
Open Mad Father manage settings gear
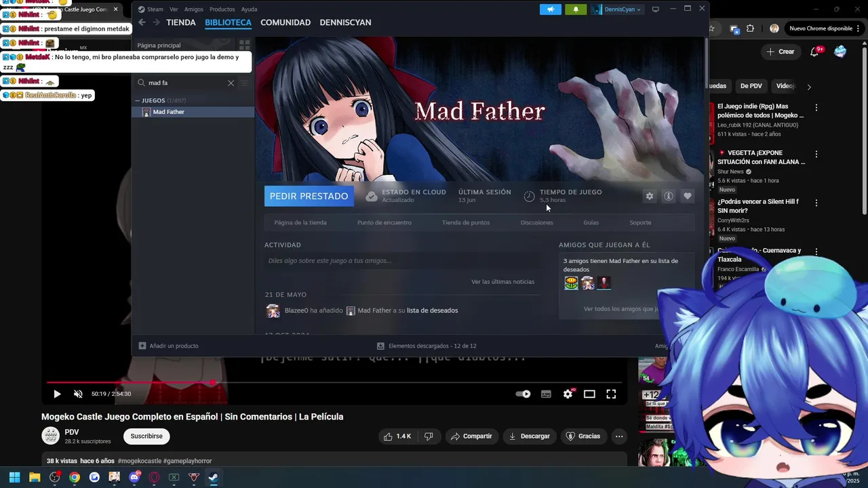pos(650,196)
